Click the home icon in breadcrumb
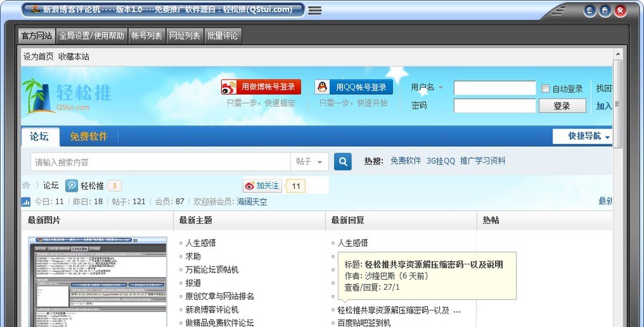The image size is (644, 327). [26, 185]
